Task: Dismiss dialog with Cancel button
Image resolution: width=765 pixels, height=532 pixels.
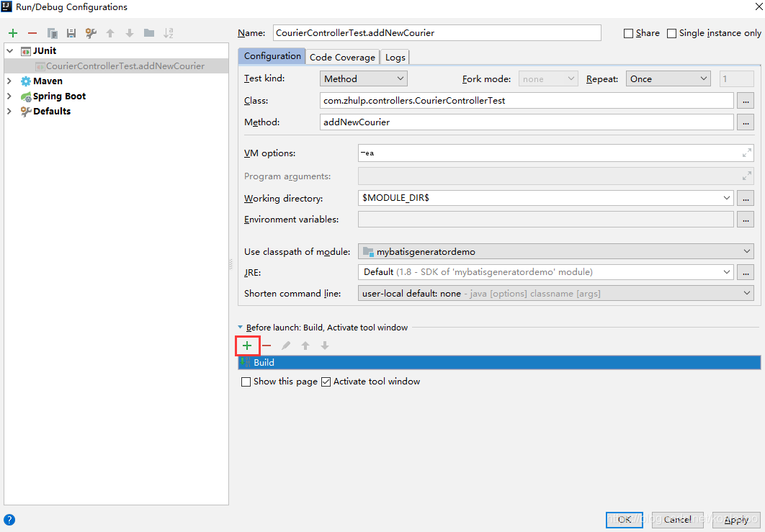Action: (x=677, y=520)
